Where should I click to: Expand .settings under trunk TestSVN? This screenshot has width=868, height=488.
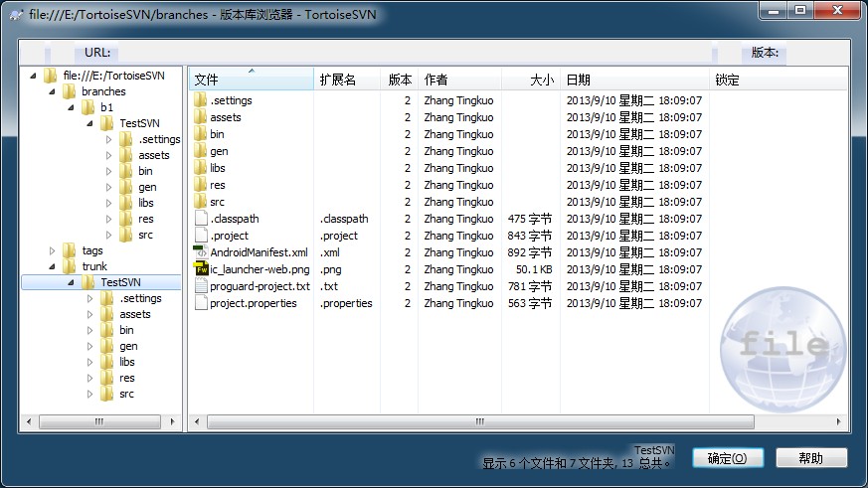coord(89,298)
